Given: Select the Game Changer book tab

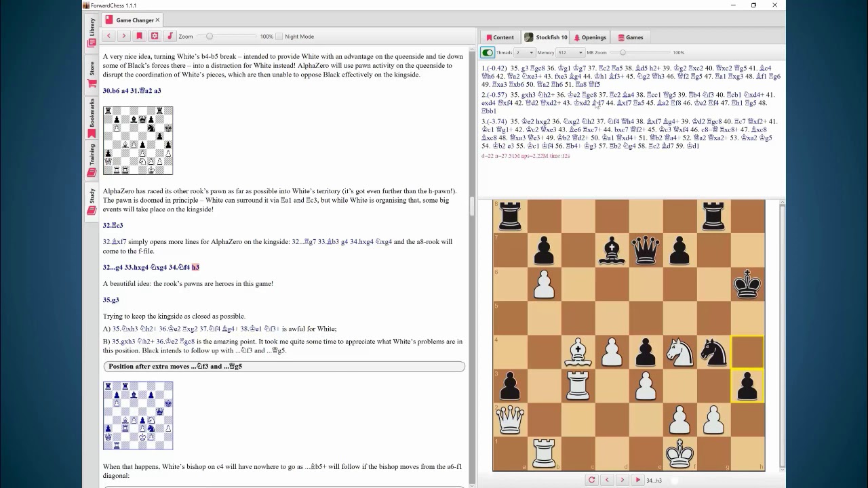Looking at the screenshot, I should [134, 20].
